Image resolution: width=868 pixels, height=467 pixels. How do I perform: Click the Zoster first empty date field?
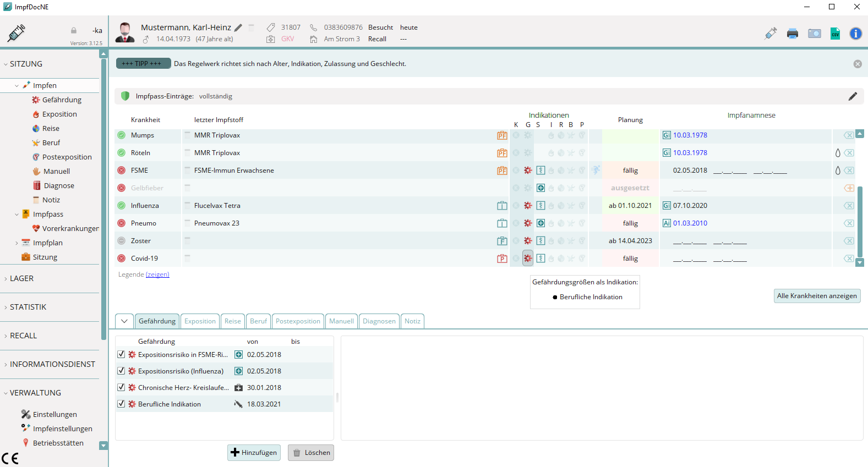[690, 241]
